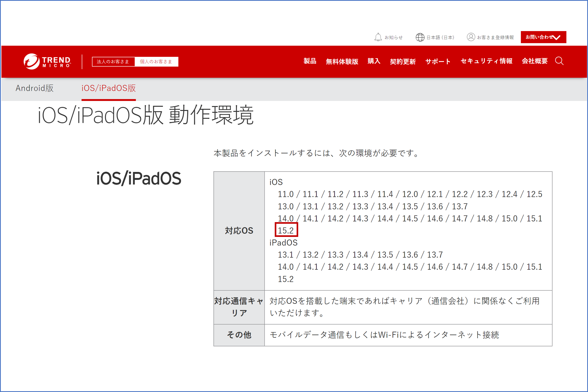Click the お客さま登録情報 link
Viewport: 588px width, 392px height.
point(495,38)
